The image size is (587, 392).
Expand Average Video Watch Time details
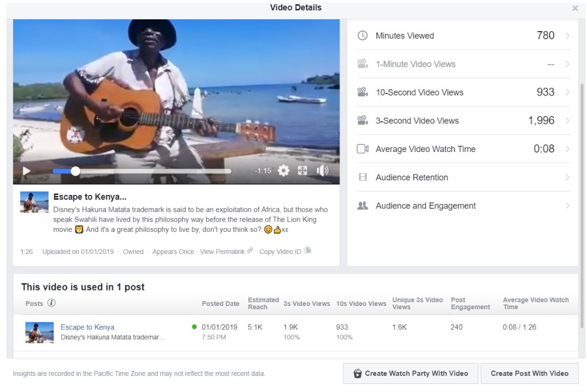(x=567, y=149)
